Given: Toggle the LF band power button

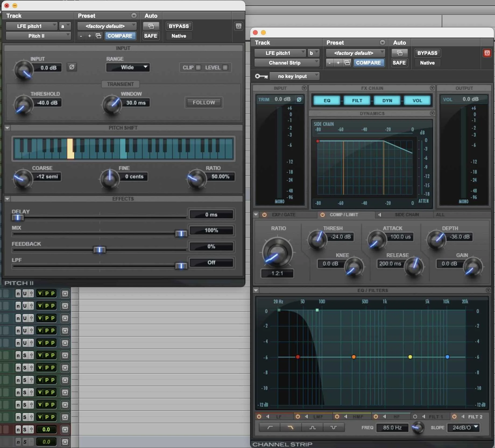Looking at the screenshot, I should click(x=259, y=417).
